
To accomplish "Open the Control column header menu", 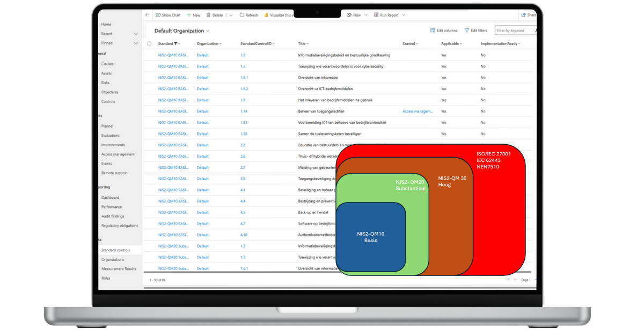I will [x=411, y=43].
